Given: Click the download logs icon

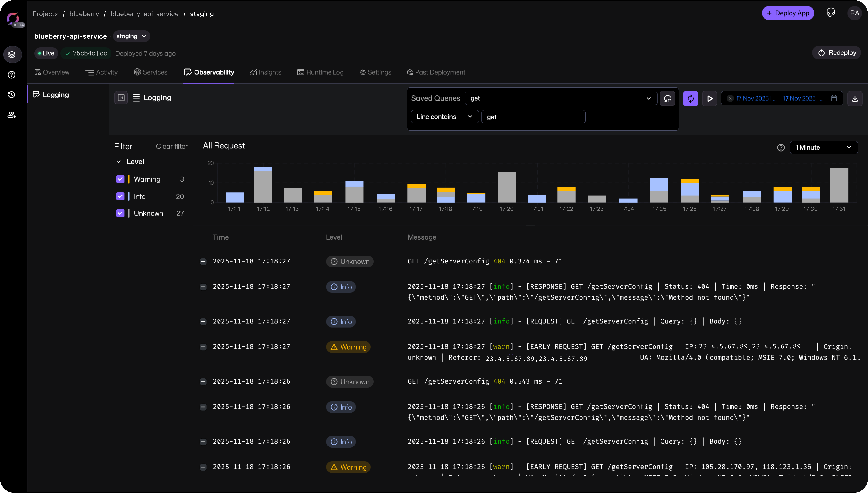Looking at the screenshot, I should pyautogui.click(x=855, y=98).
